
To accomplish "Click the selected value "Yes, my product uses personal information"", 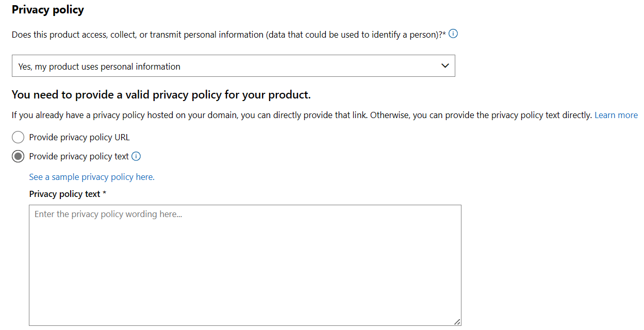I will click(x=100, y=67).
